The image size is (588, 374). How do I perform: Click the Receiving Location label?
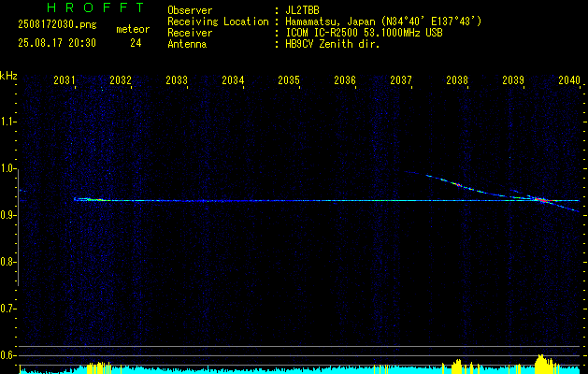[x=218, y=22]
